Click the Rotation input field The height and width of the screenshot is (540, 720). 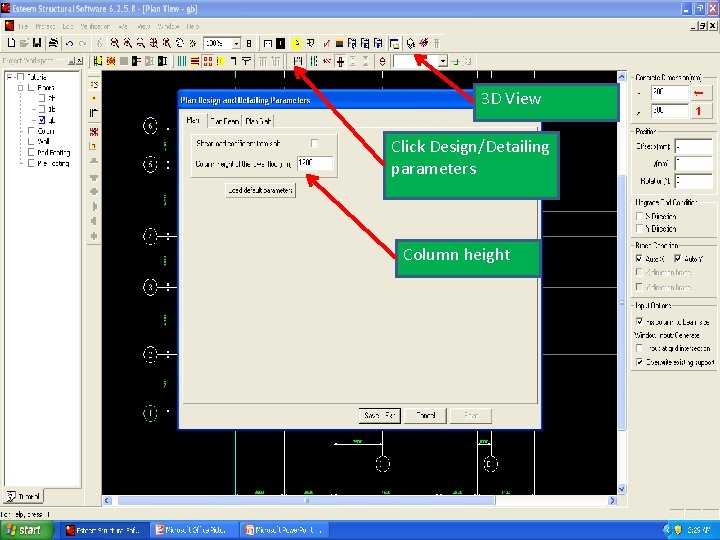tap(693, 180)
